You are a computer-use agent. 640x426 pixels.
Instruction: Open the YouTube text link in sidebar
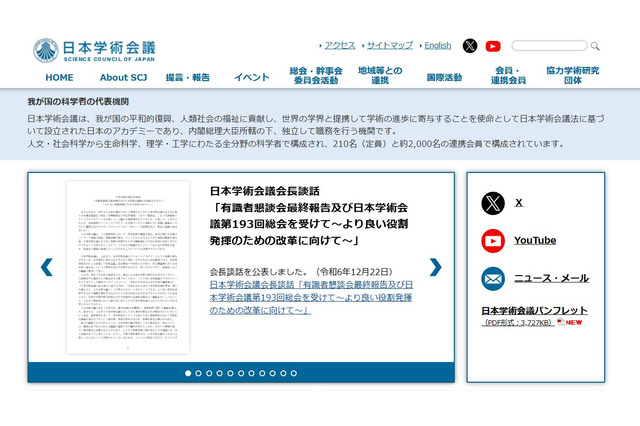(x=535, y=240)
